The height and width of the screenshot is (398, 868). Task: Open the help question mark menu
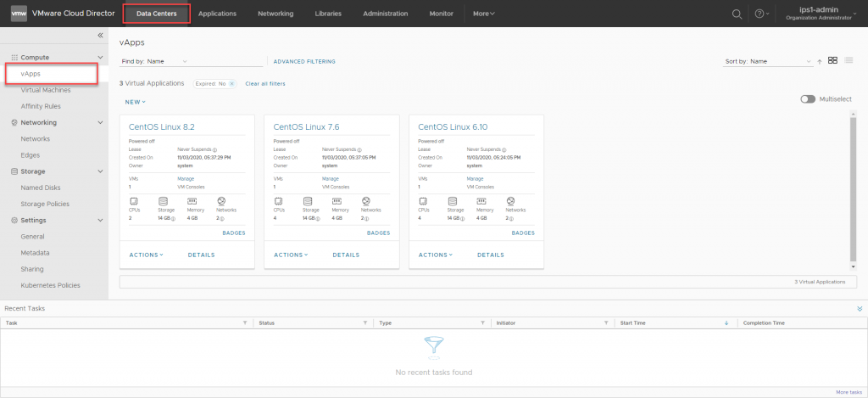pos(759,14)
